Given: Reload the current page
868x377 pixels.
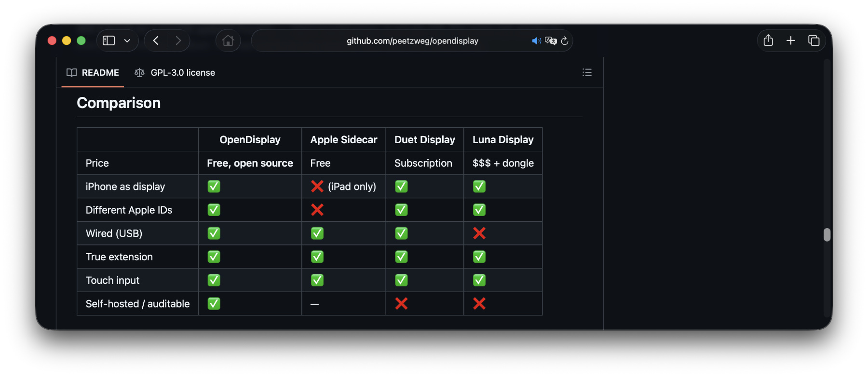Looking at the screenshot, I should point(565,41).
